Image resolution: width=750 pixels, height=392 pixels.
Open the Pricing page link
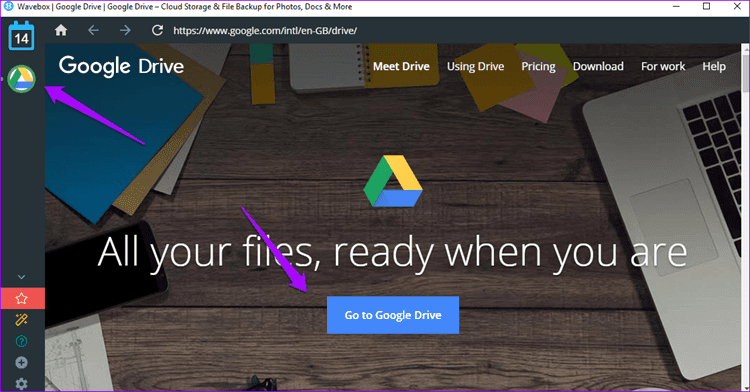coord(539,66)
